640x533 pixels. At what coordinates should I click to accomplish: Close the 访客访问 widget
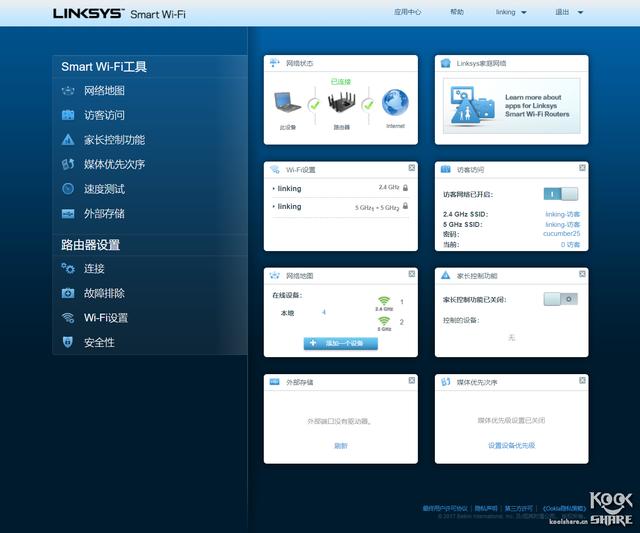tap(582, 168)
